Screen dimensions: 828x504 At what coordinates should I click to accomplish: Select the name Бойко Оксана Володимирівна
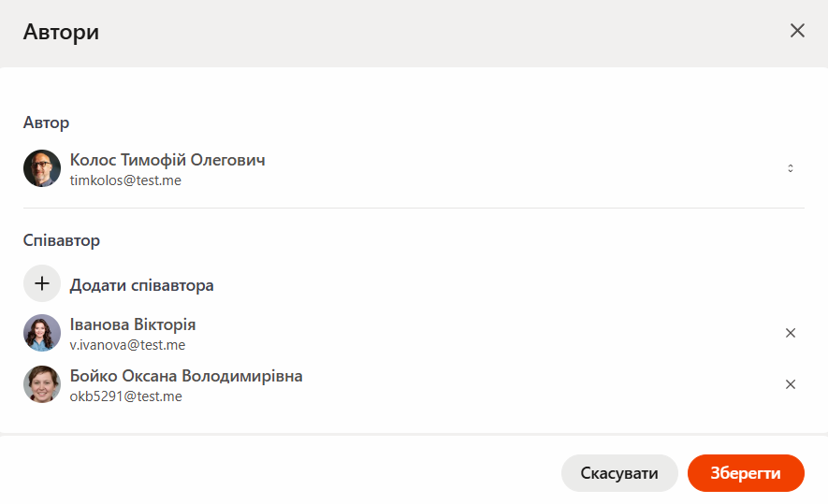tap(186, 376)
